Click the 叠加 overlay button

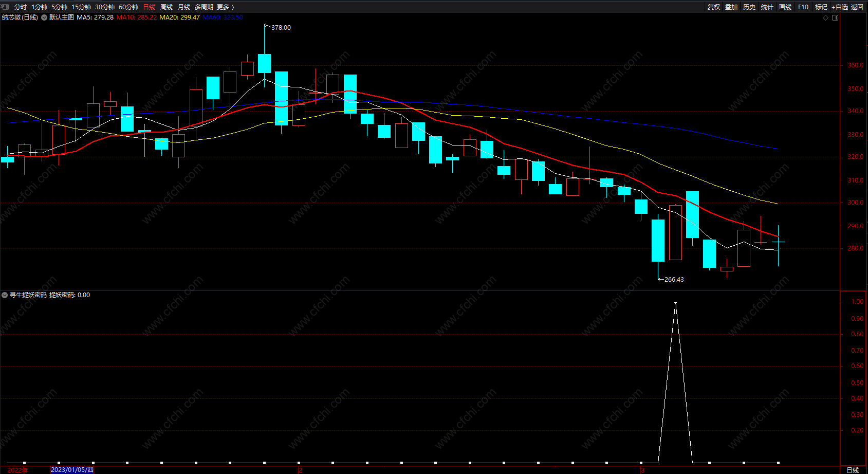[731, 7]
